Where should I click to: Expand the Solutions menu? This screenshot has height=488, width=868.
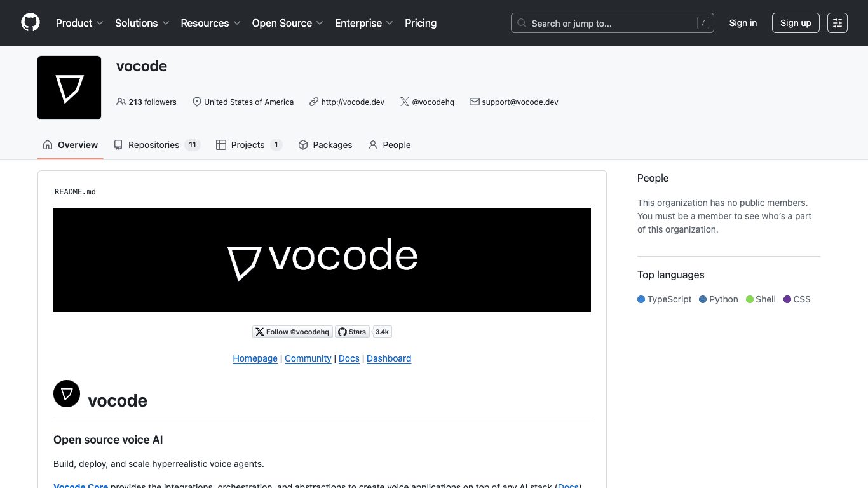(x=142, y=23)
